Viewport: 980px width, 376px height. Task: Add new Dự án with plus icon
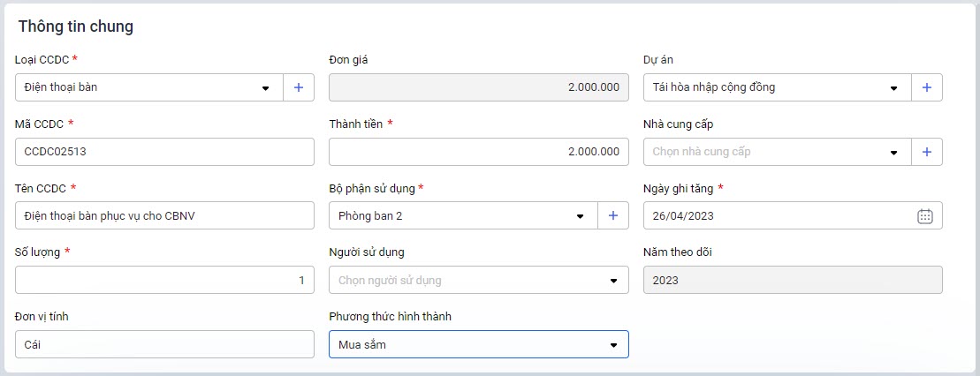[926, 87]
